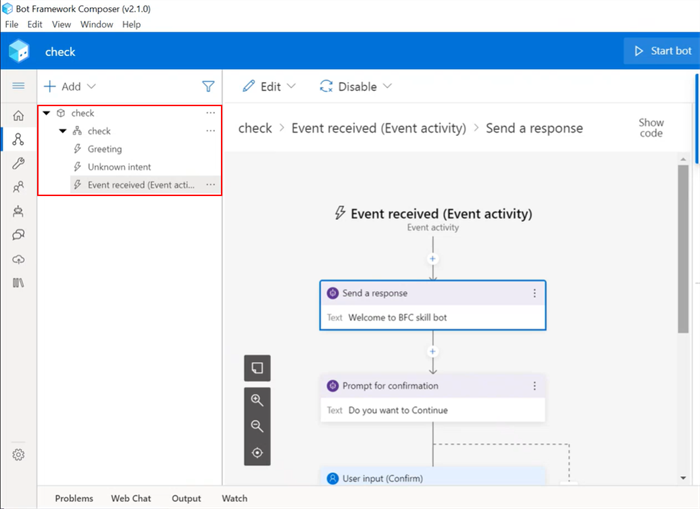Click the zoom out magnifier button
Image resolution: width=700 pixels, height=509 pixels.
[x=257, y=426]
